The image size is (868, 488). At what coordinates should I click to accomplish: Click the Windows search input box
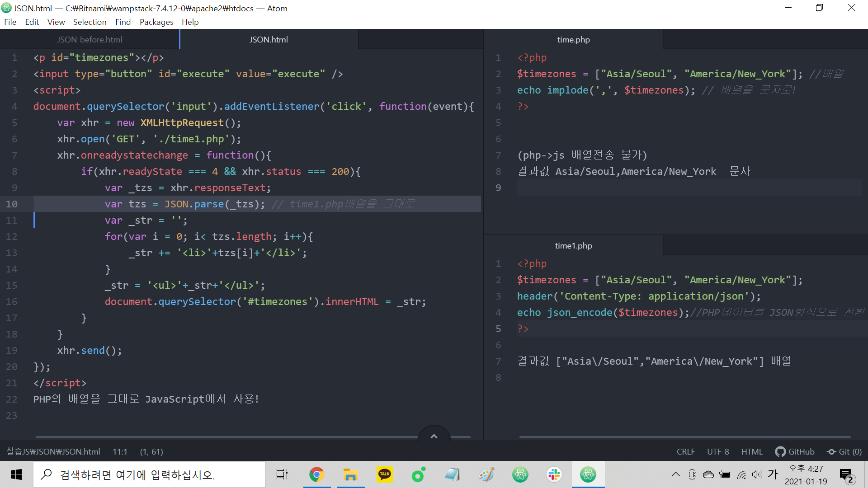(x=149, y=474)
